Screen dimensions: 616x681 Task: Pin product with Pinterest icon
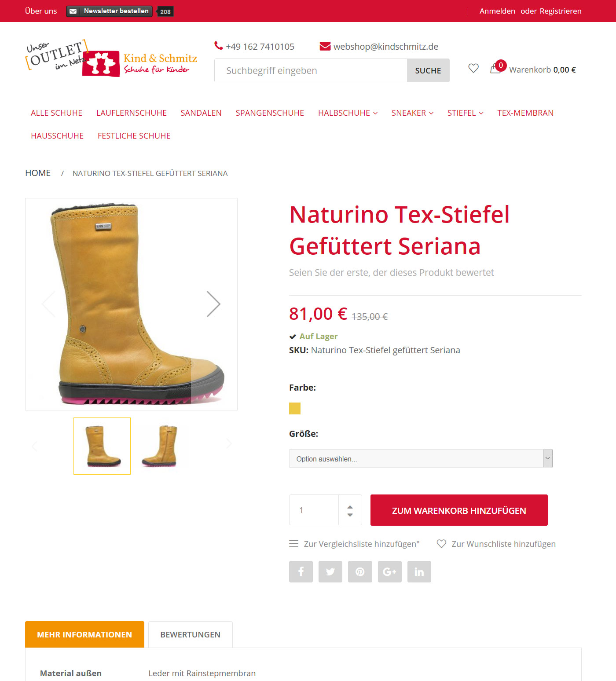point(360,571)
